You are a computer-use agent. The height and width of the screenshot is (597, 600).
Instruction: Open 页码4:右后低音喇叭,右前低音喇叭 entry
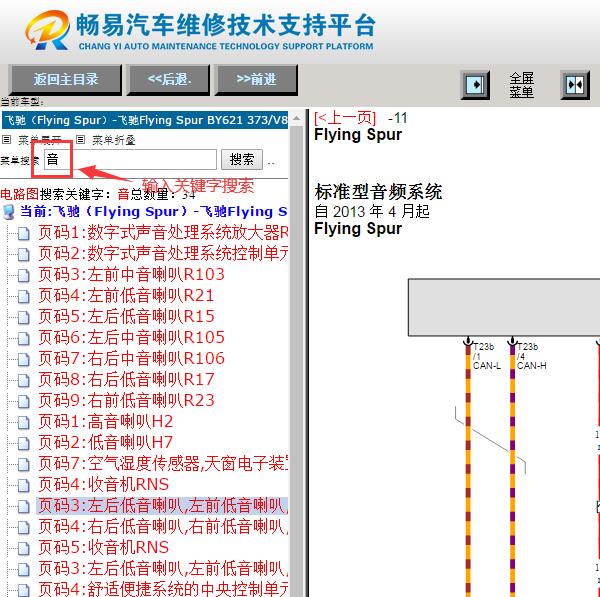163,527
